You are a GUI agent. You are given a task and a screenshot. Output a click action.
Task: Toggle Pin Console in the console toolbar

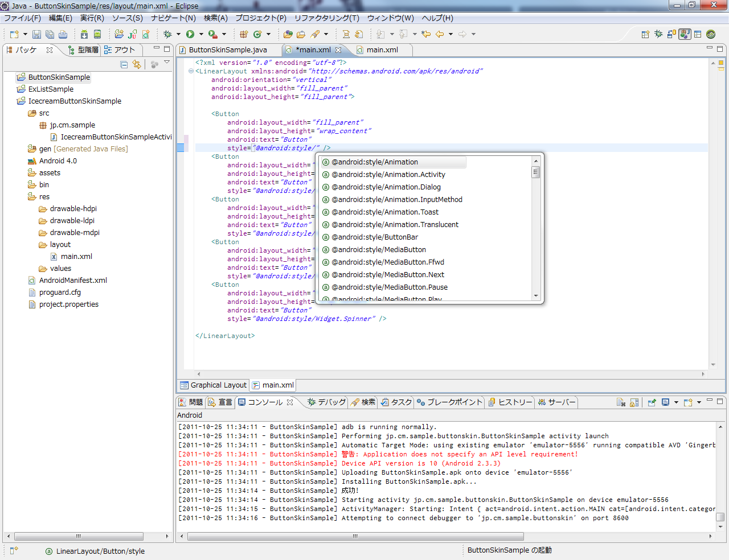[x=652, y=402]
